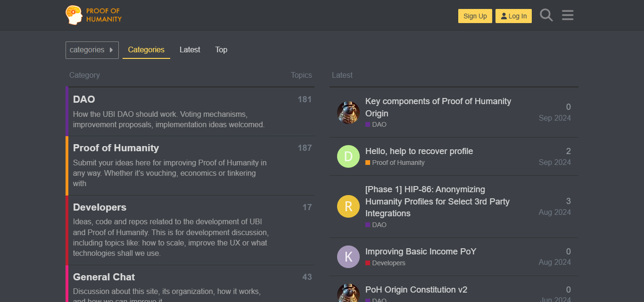Click topic count 187 for Proof of Humanity
The height and width of the screenshot is (302, 644).
point(305,148)
